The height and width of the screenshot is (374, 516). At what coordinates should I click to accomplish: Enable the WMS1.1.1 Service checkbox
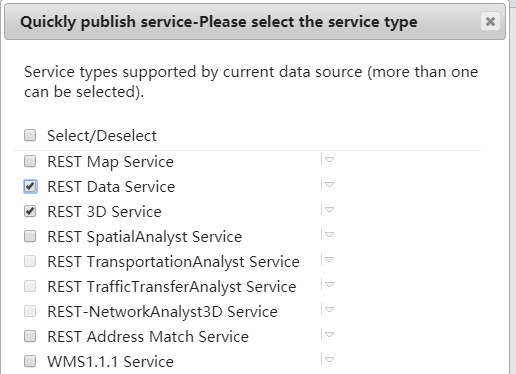tap(30, 361)
